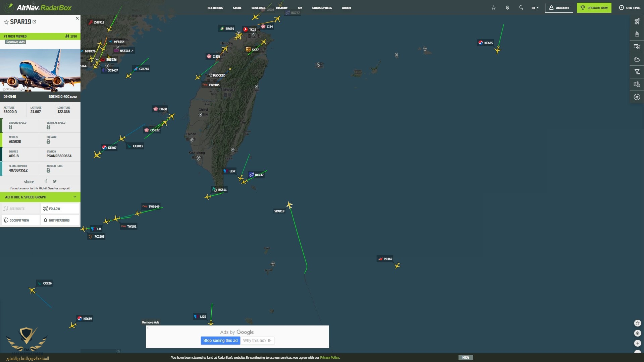Go back with ad arrow icon
Viewport: 644px width, 362px height.
click(x=149, y=328)
